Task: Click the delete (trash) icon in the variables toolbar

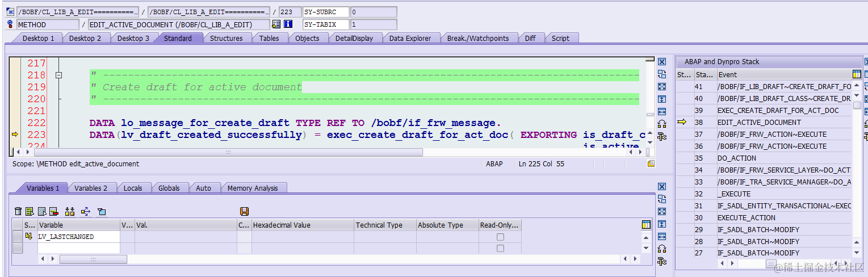Action: pyautogui.click(x=18, y=212)
